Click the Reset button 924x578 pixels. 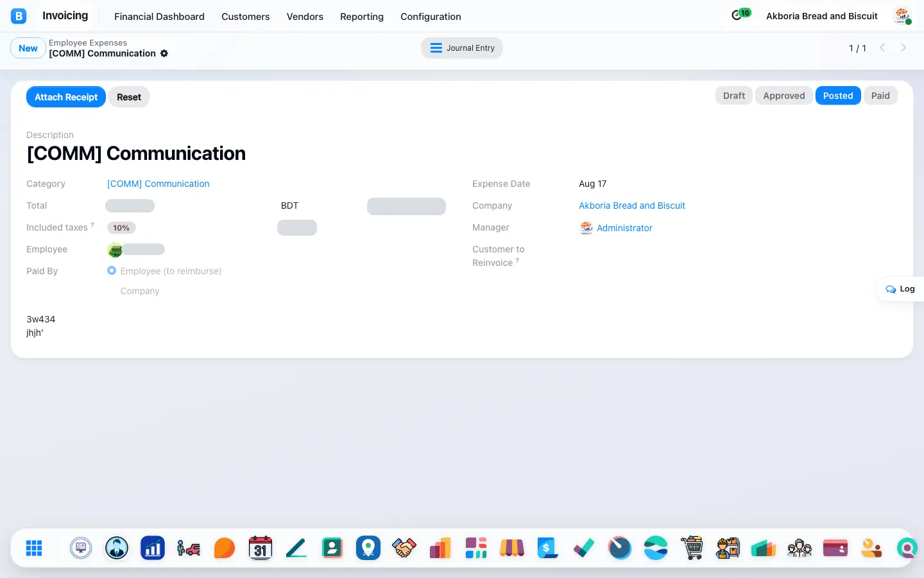pyautogui.click(x=129, y=97)
